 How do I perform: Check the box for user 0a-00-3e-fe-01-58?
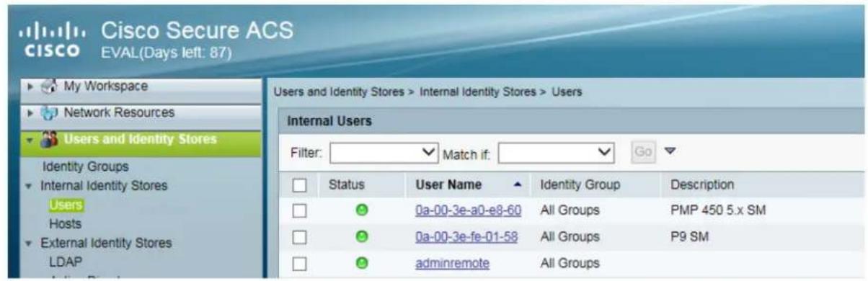[x=300, y=237]
